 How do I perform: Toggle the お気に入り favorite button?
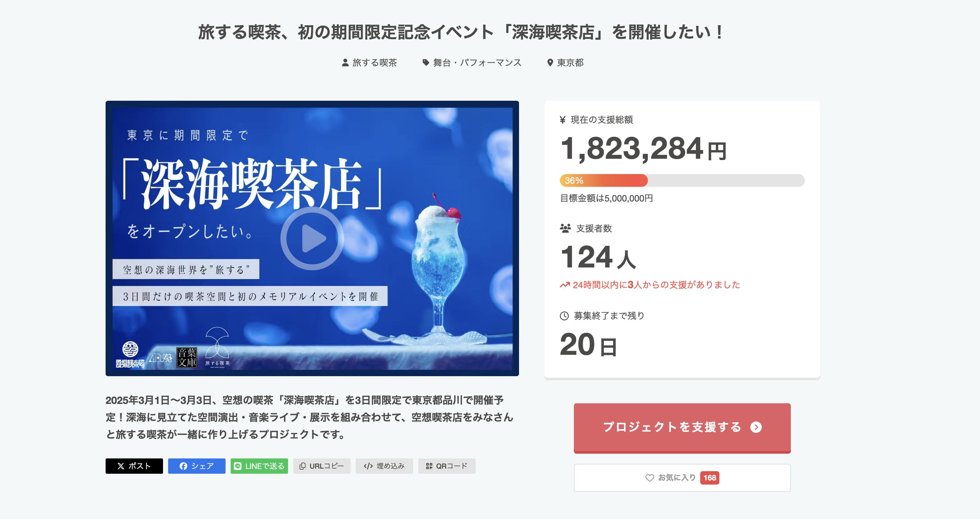tap(682, 478)
